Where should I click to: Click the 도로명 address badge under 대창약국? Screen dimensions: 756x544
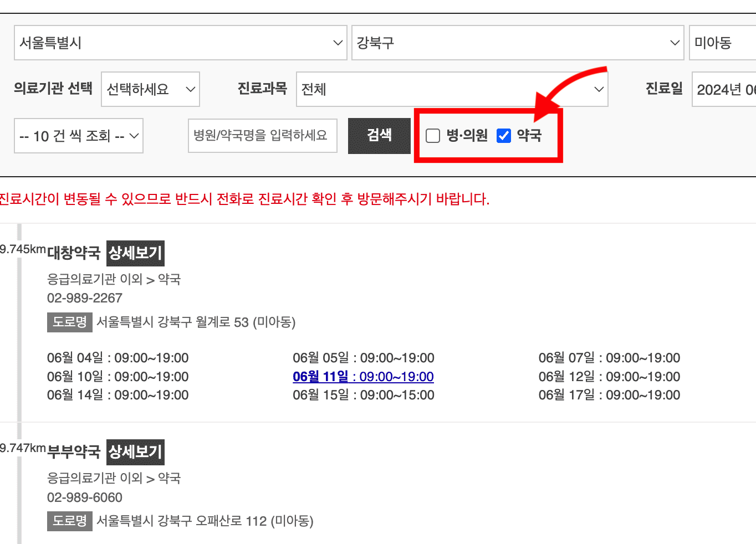[x=69, y=322]
